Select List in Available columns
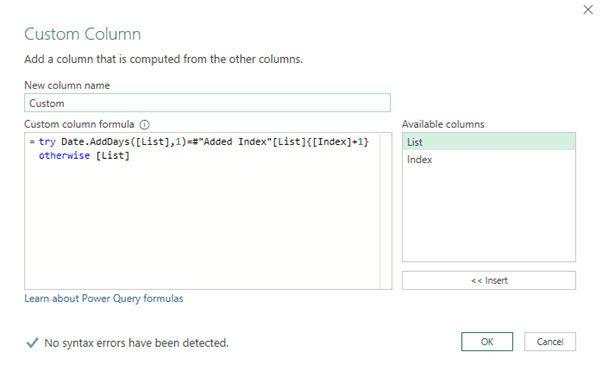Image resolution: width=602 pixels, height=377 pixels. click(489, 142)
